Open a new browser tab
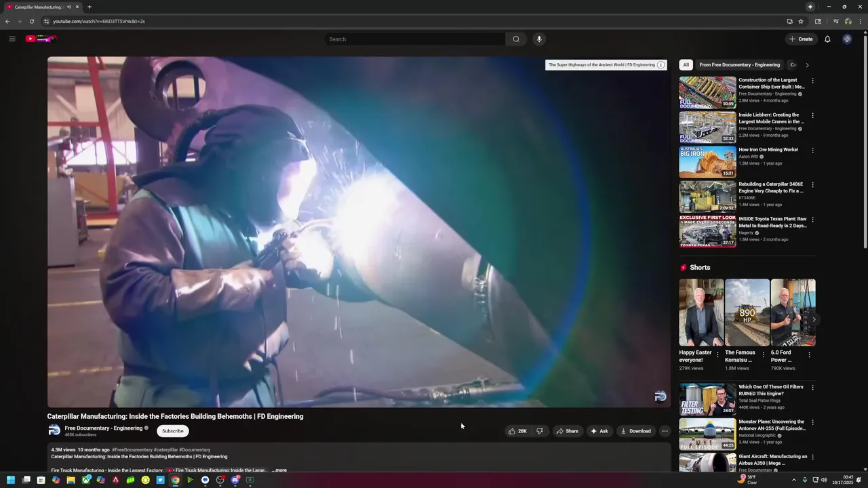Screen dimensions: 868x488 (89, 7)
